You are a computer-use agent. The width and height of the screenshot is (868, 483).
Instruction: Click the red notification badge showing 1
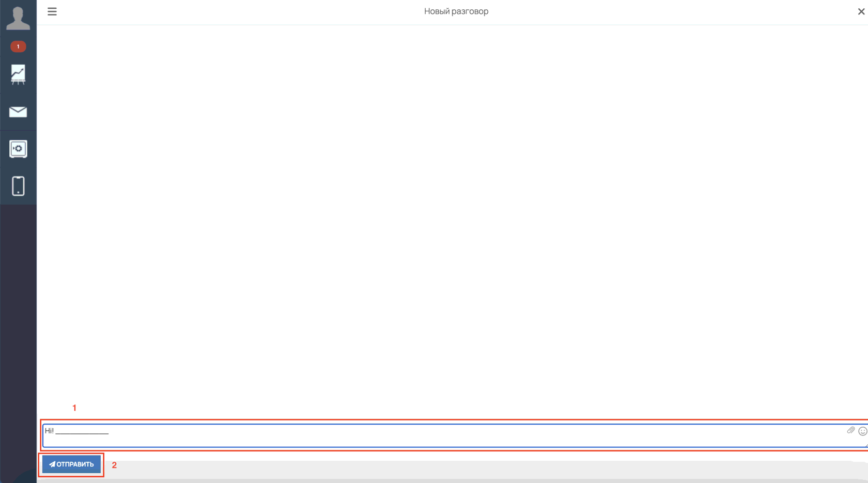[x=18, y=46]
